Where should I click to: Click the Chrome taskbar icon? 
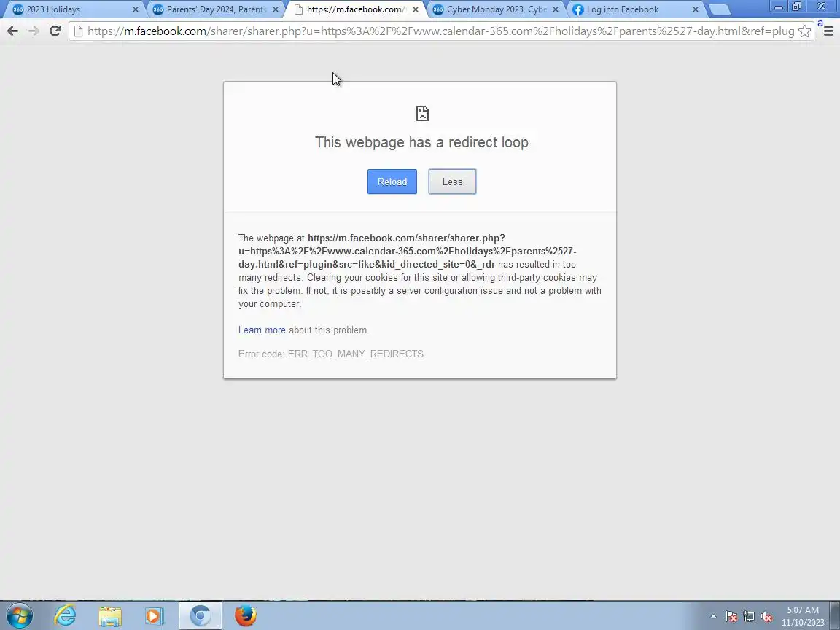201,615
